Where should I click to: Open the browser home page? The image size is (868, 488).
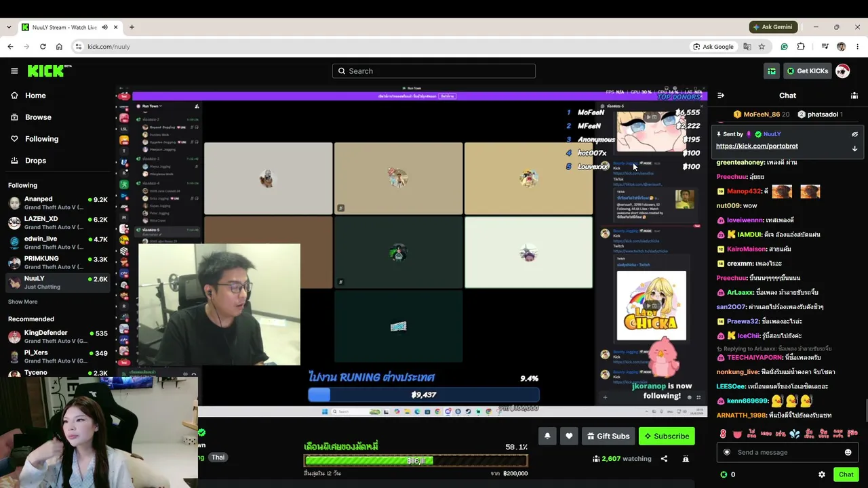(59, 47)
